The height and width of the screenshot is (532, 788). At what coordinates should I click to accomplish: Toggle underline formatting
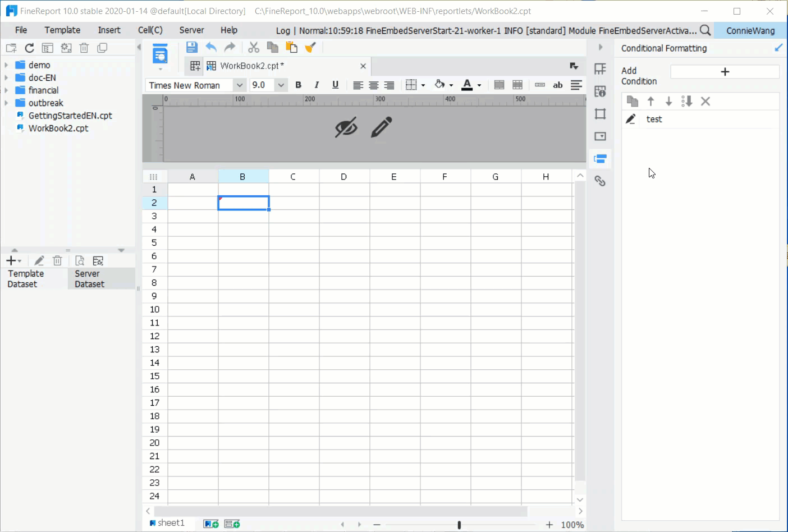click(335, 85)
